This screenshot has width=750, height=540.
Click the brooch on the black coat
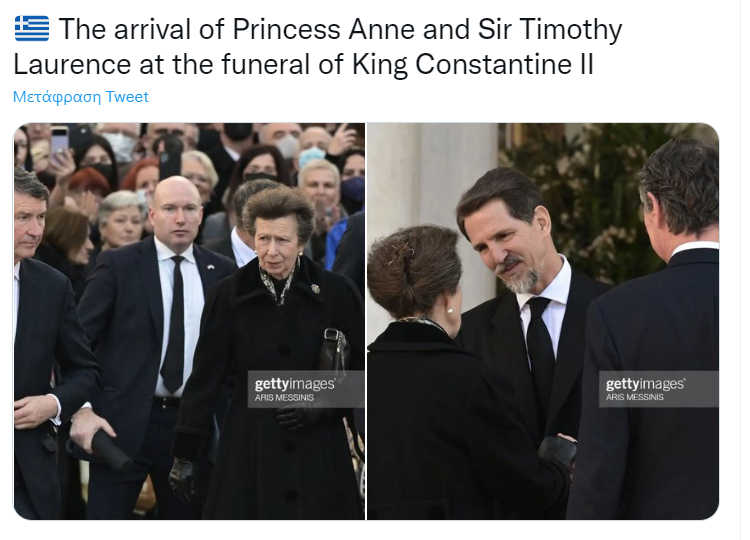pos(316,288)
